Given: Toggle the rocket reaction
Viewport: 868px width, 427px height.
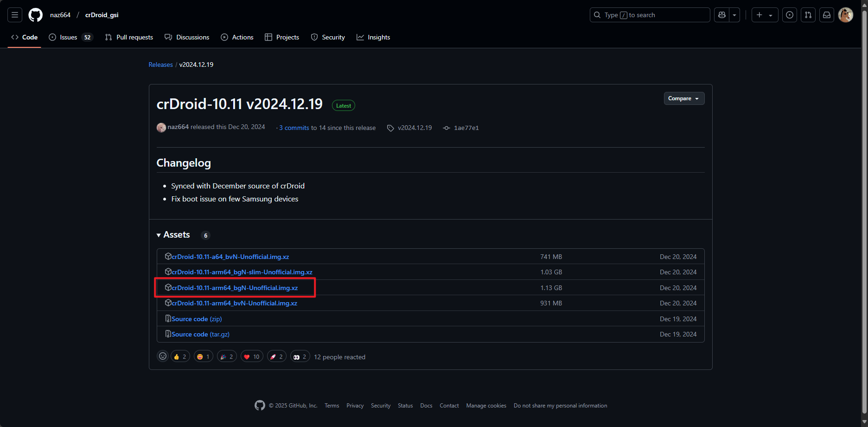Looking at the screenshot, I should point(276,356).
